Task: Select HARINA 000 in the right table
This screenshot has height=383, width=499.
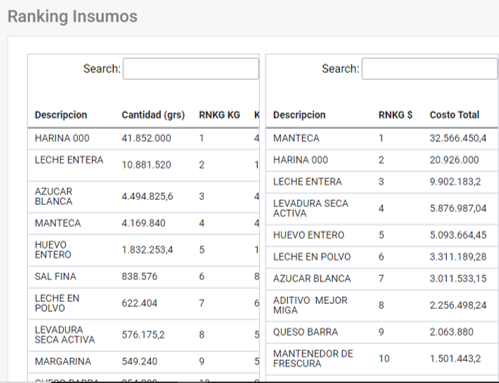Action: click(301, 160)
